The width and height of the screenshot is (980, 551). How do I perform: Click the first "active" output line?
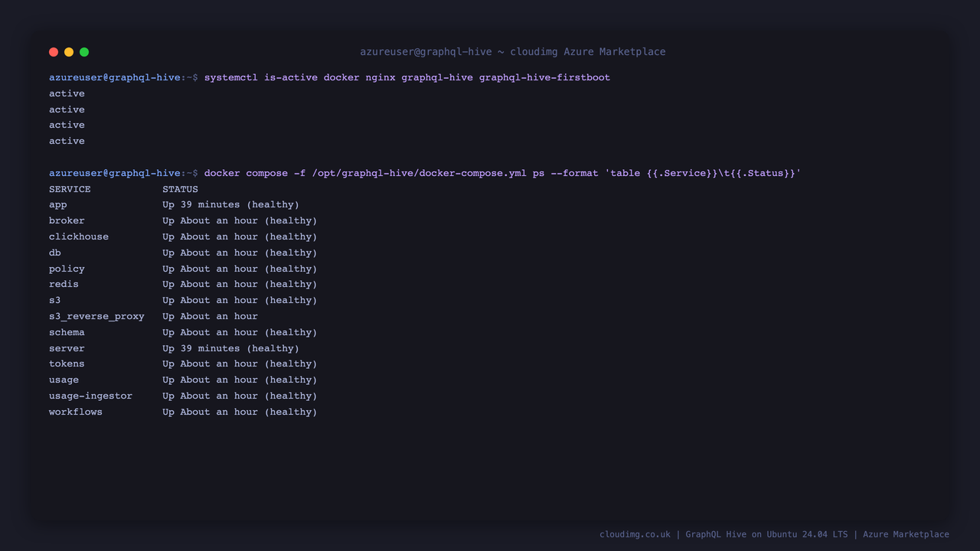click(67, 93)
